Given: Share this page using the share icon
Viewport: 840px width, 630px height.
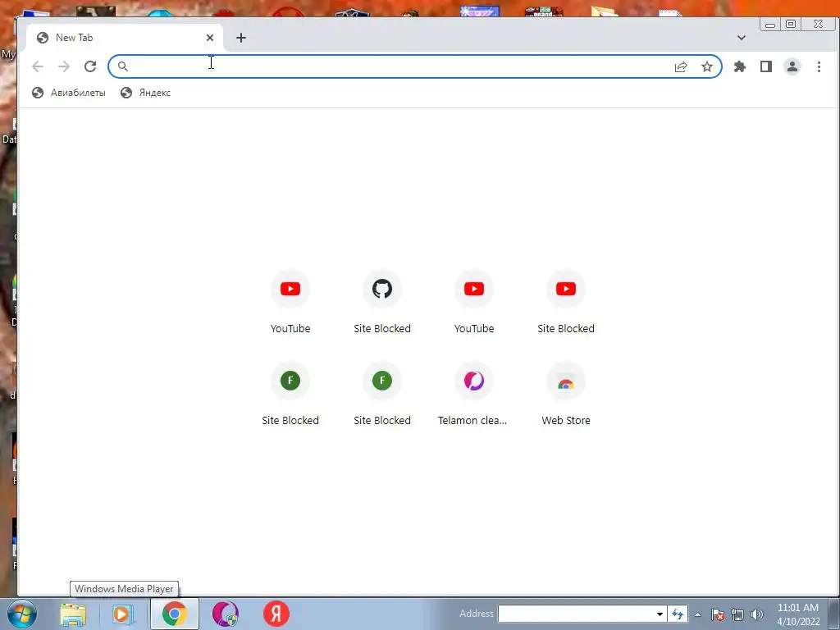Looking at the screenshot, I should pos(681,66).
